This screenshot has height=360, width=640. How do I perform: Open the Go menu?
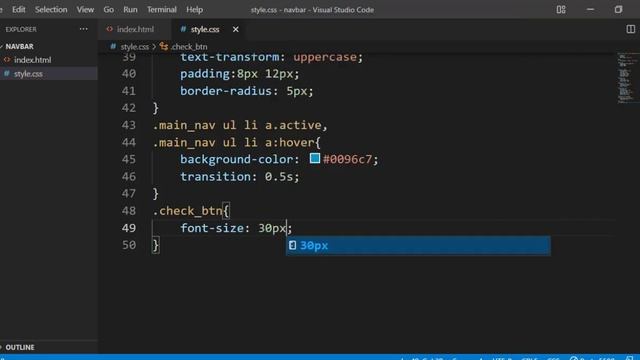109,9
